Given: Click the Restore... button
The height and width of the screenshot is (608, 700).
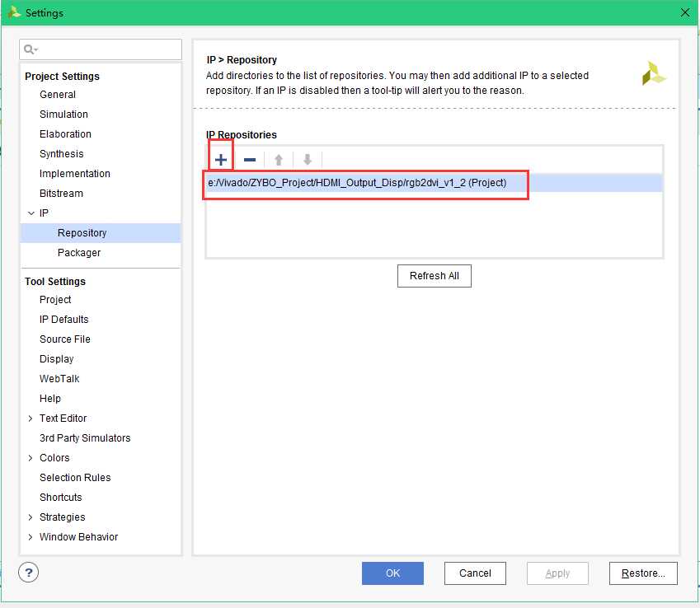Looking at the screenshot, I should [643, 573].
